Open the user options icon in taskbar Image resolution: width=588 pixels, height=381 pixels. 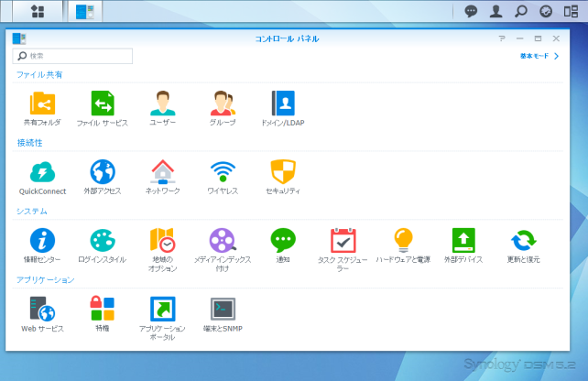(x=495, y=11)
